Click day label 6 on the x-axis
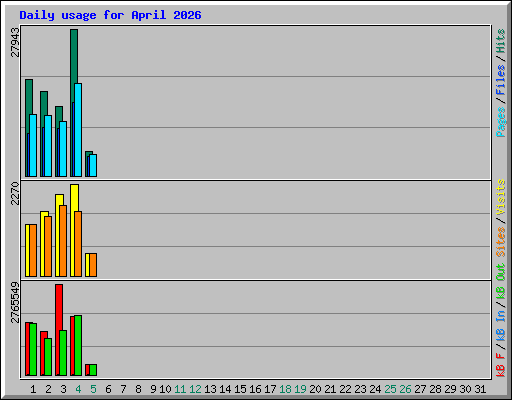The width and height of the screenshot is (512, 400). [x=108, y=389]
